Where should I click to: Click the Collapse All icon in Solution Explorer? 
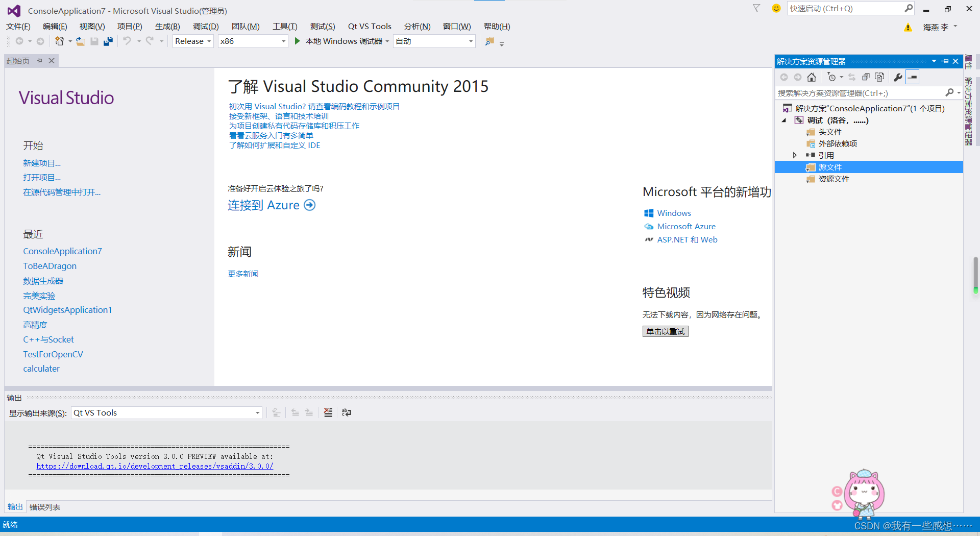[x=866, y=77]
